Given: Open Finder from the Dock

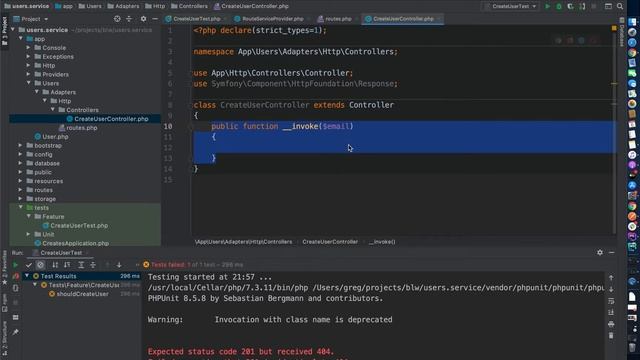Looking at the screenshot, I should 632,22.
